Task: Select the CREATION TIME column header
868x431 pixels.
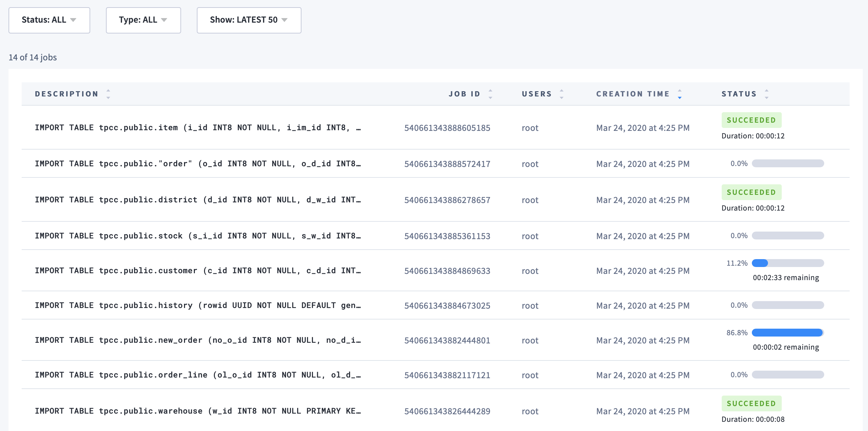Action: [x=632, y=94]
